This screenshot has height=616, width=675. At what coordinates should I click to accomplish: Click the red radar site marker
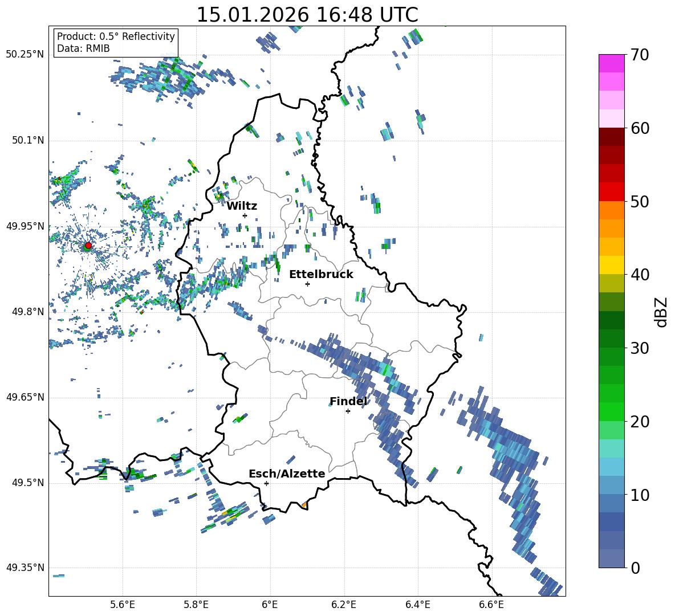88,246
